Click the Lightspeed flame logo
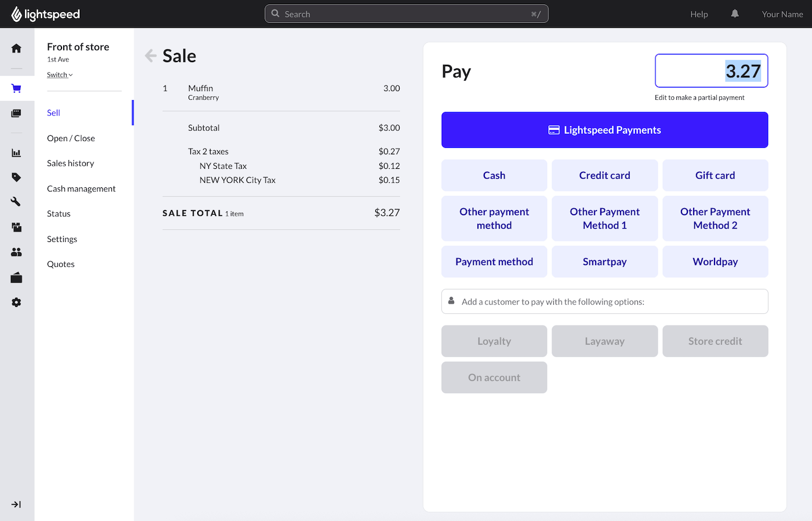812x521 pixels. click(16, 14)
